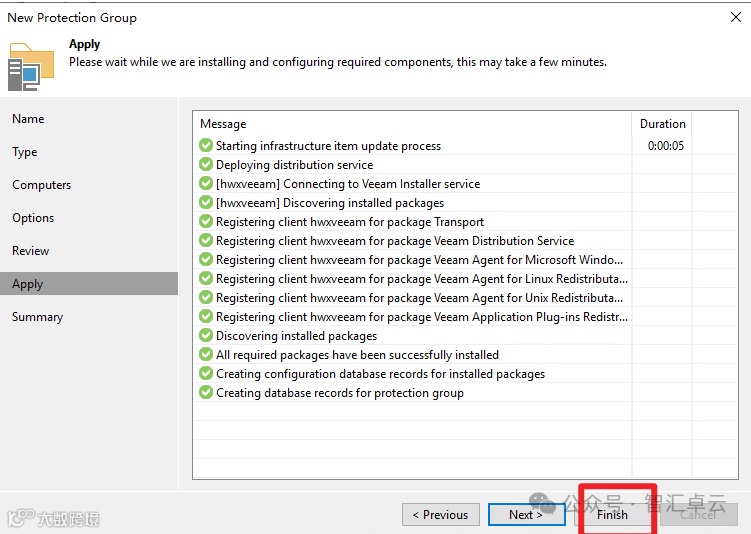Viewport: 751px width, 534px height.
Task: Open the Type step in wizard sidebar
Action: coord(25,152)
